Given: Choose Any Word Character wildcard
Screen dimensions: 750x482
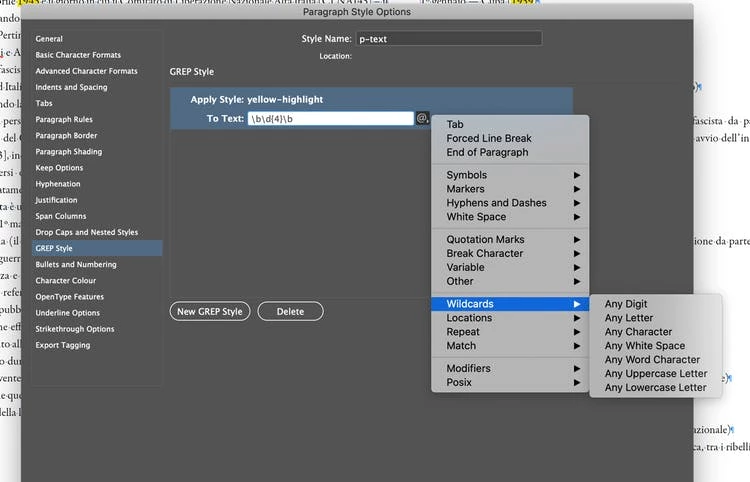Looking at the screenshot, I should (x=655, y=360).
